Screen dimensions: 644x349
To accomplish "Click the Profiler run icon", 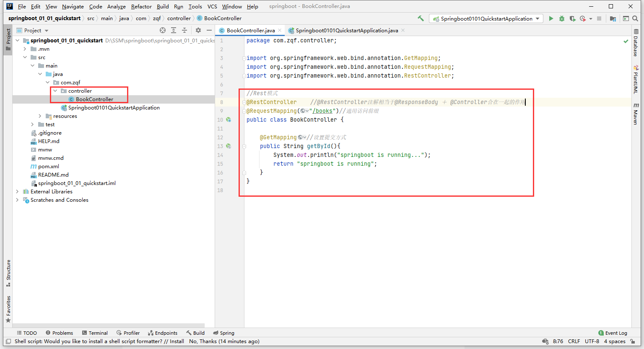I will pos(583,18).
